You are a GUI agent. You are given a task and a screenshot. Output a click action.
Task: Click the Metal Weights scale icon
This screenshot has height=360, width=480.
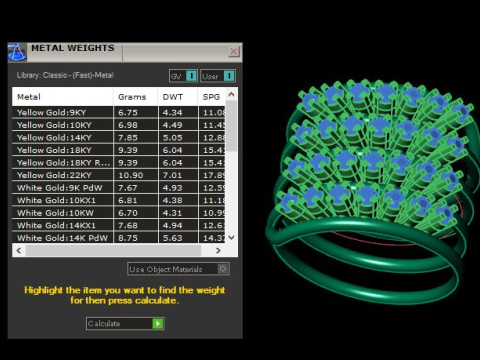[17, 52]
